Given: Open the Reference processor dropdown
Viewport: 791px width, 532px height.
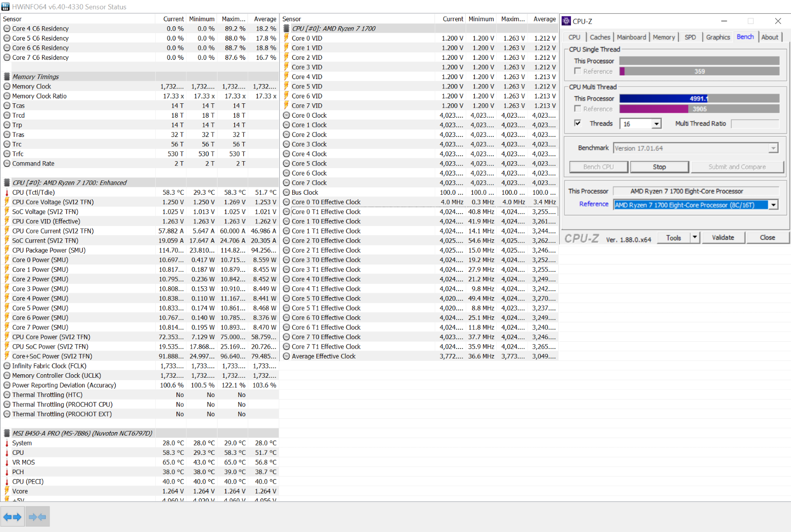Looking at the screenshot, I should click(774, 205).
